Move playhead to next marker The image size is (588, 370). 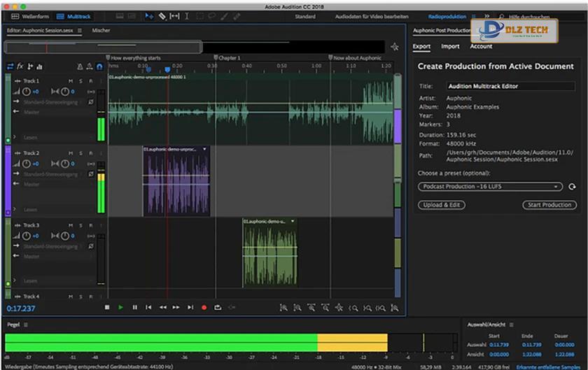[x=190, y=307]
